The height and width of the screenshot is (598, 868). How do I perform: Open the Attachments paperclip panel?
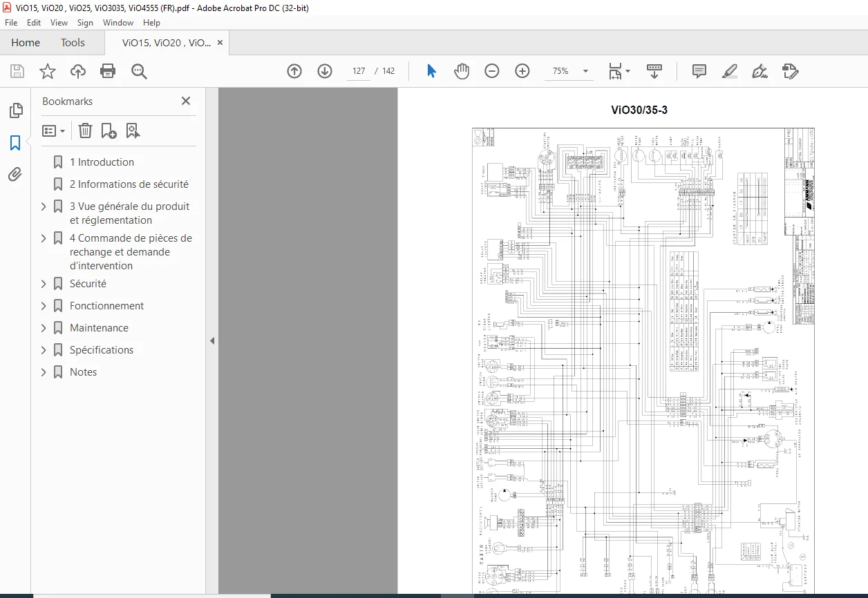coord(15,175)
